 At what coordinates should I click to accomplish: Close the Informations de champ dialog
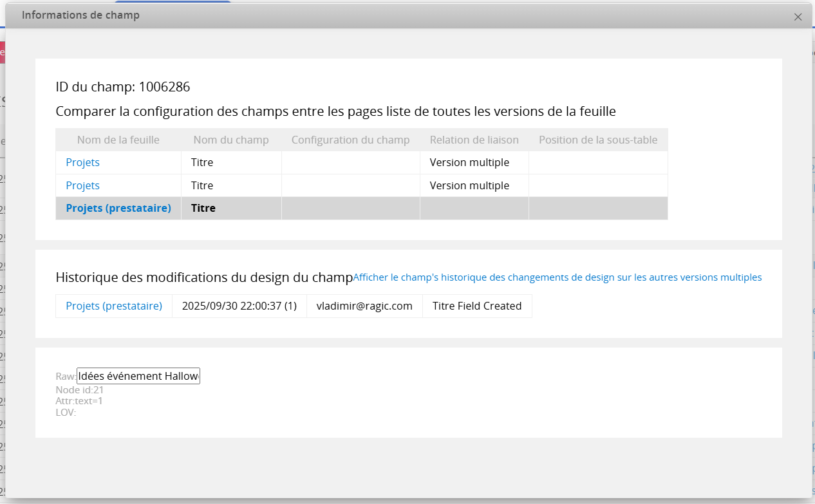[798, 17]
